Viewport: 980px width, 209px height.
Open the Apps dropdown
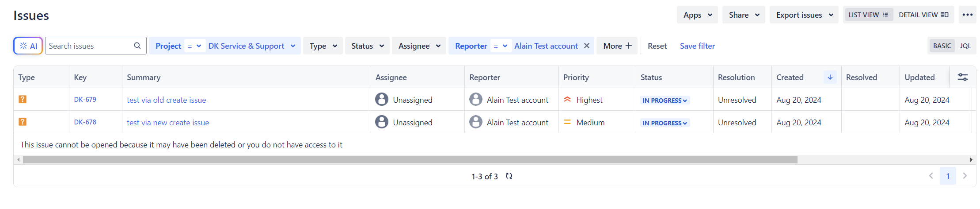pos(697,15)
